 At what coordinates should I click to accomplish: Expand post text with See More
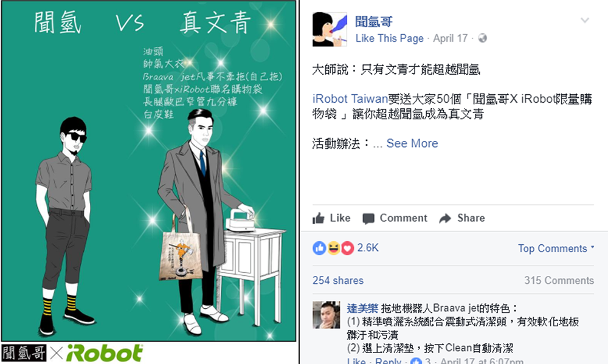click(x=412, y=143)
